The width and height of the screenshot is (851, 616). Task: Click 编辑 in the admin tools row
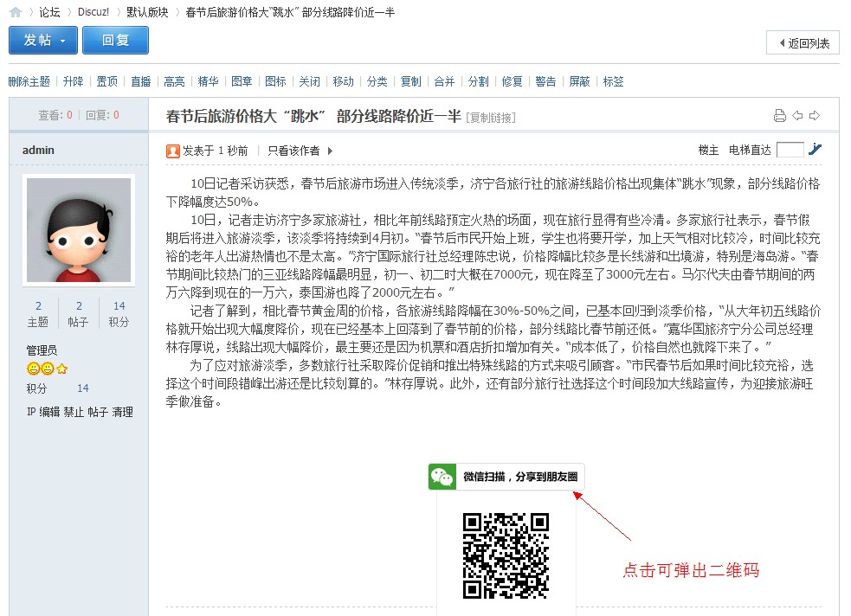tap(49, 412)
